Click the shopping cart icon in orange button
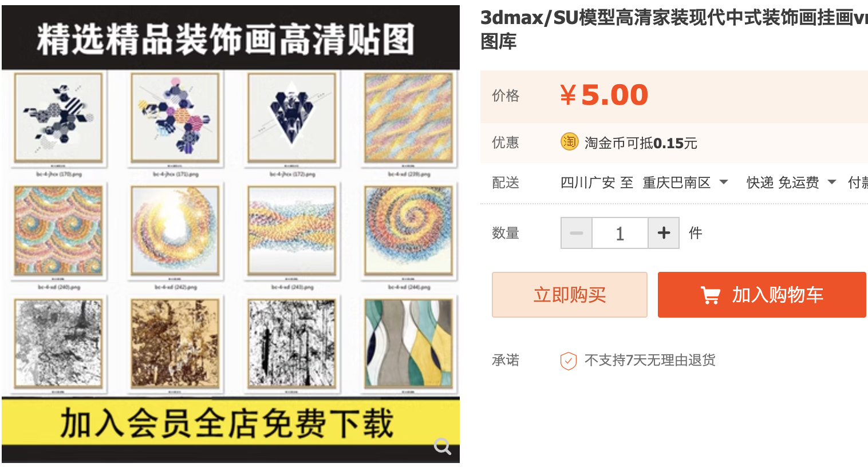 click(x=711, y=295)
